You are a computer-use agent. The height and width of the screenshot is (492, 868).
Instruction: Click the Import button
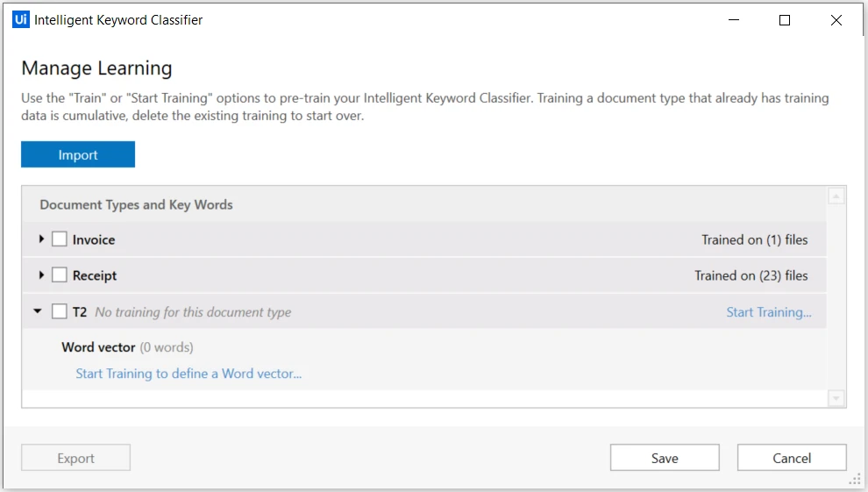78,154
